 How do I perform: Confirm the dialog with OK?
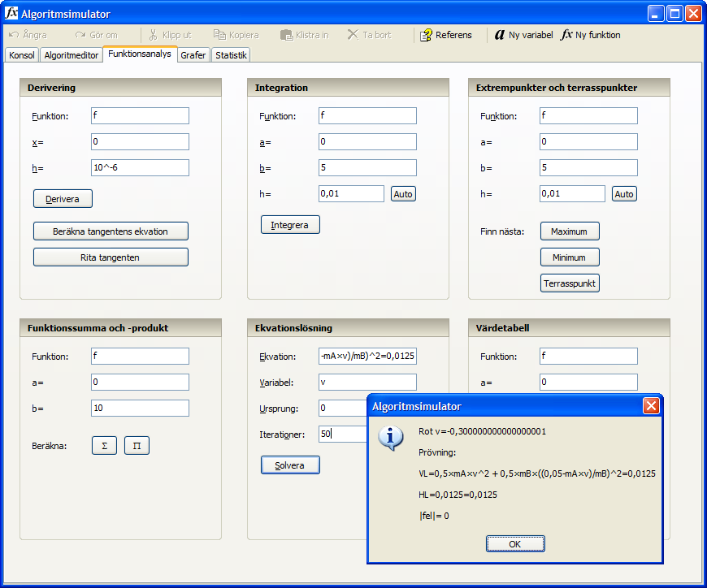coord(515,544)
